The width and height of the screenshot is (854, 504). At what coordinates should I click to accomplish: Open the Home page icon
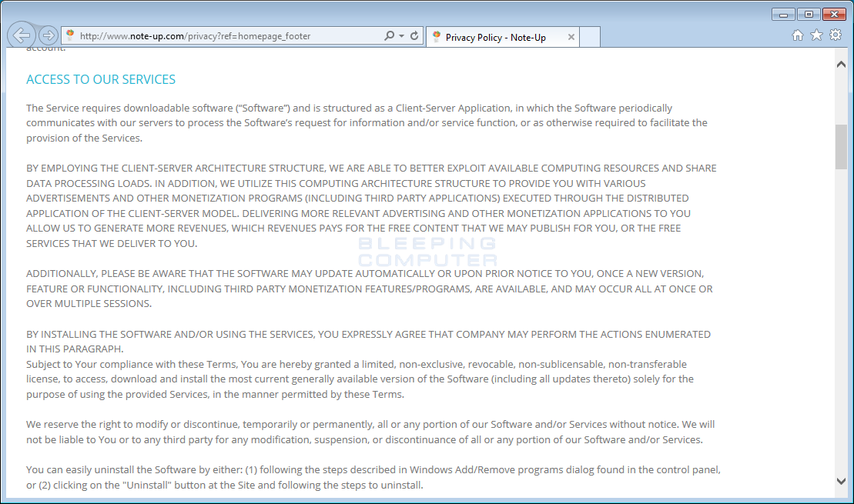pos(797,35)
